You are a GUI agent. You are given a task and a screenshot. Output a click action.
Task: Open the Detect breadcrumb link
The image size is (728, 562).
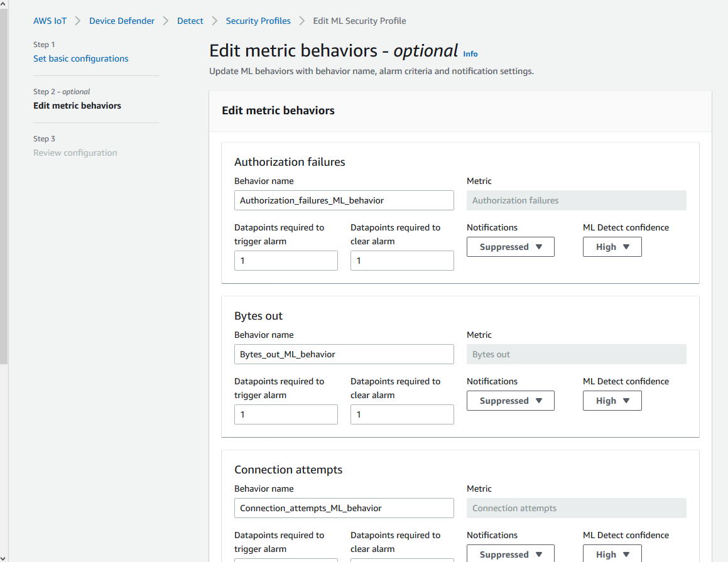click(x=190, y=20)
